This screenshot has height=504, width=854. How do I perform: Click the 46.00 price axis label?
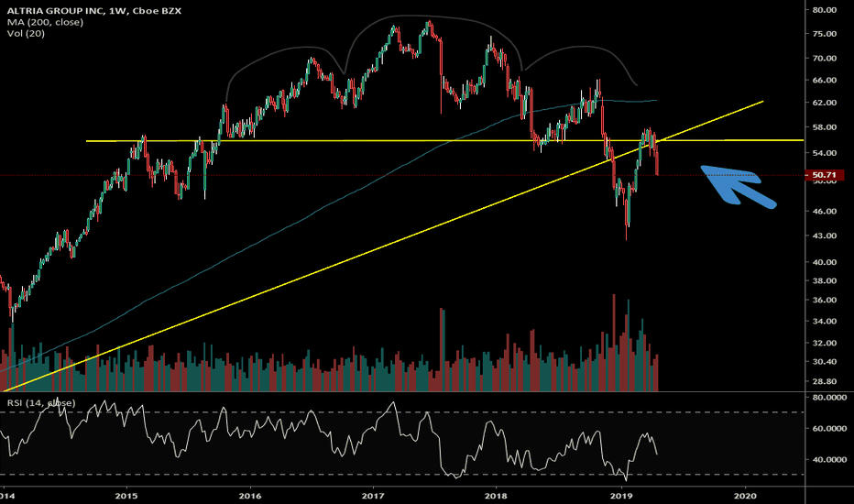824,212
